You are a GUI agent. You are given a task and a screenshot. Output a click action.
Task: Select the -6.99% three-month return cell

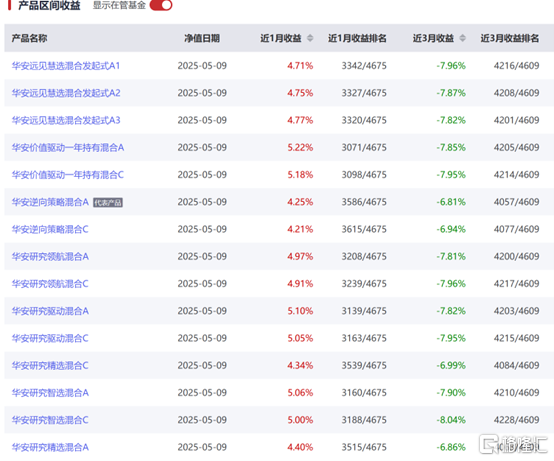[x=451, y=365]
